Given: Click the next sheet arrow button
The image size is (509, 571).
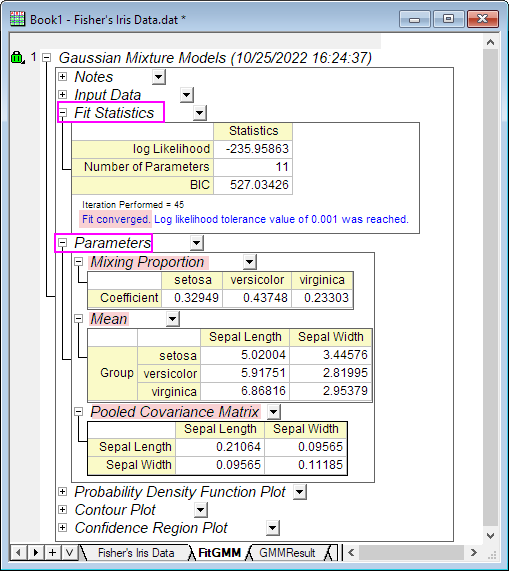Looking at the screenshot, I should (36, 553).
